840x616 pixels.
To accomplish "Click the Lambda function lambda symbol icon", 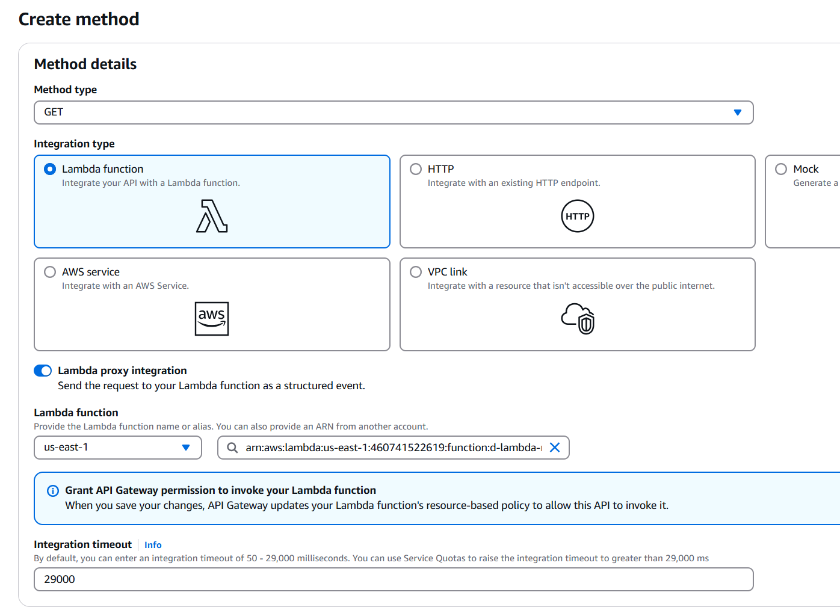I will pos(212,217).
